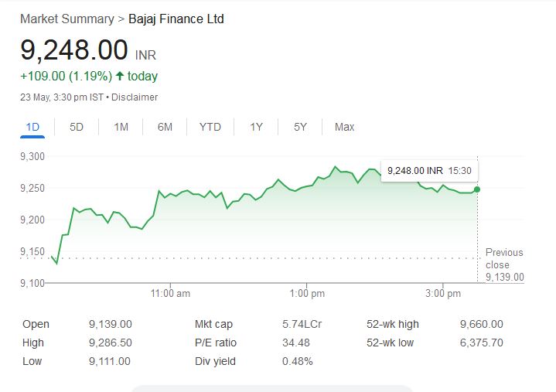The height and width of the screenshot is (392, 556).
Task: Click the 11:00 am axis label
Action: (170, 294)
